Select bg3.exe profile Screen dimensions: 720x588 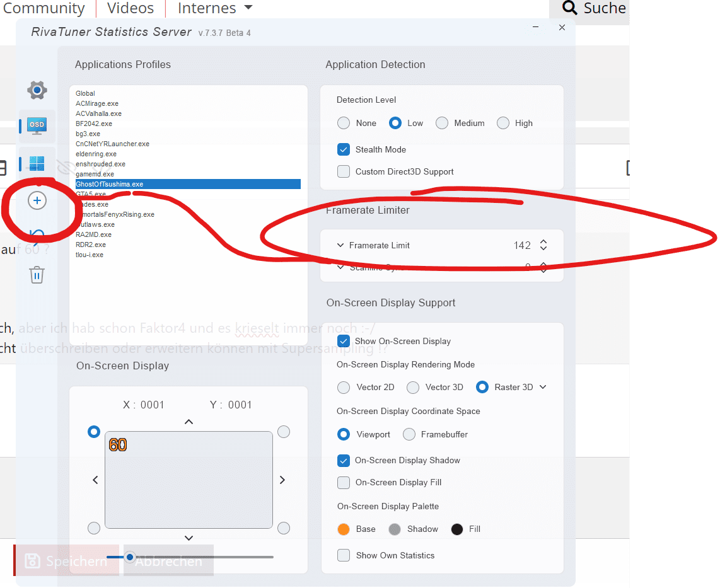coord(88,134)
